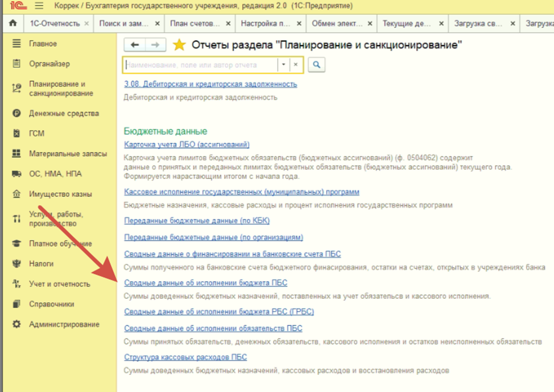This screenshot has height=392, width=554.
Task: Open the Главное section
Action: point(43,43)
